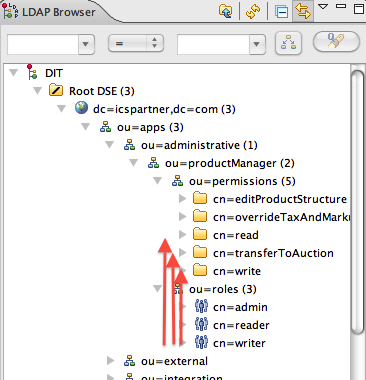Select cn=transferToAuction entry text
This screenshot has width=366, height=380.
[273, 253]
